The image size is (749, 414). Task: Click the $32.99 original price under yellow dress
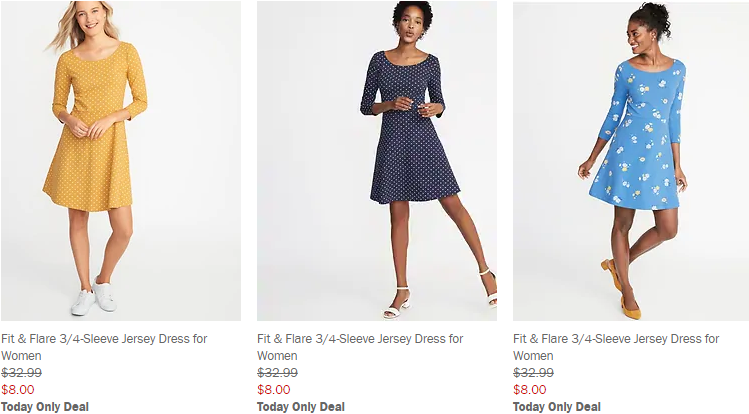21,373
